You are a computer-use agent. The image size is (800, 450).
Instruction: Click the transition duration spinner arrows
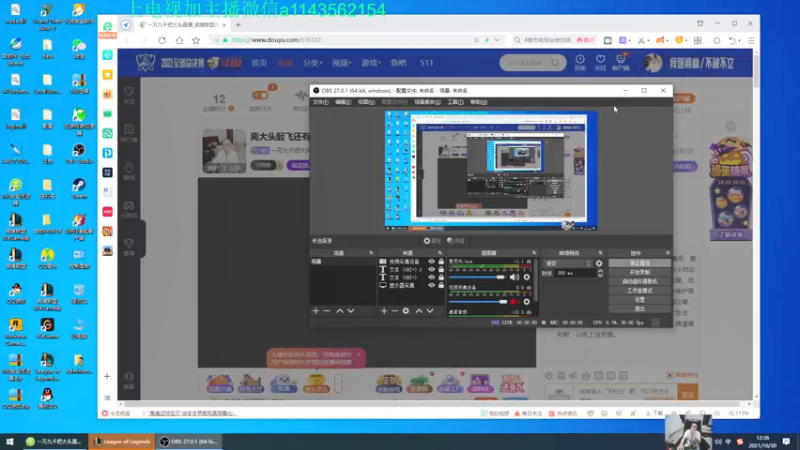pos(600,273)
